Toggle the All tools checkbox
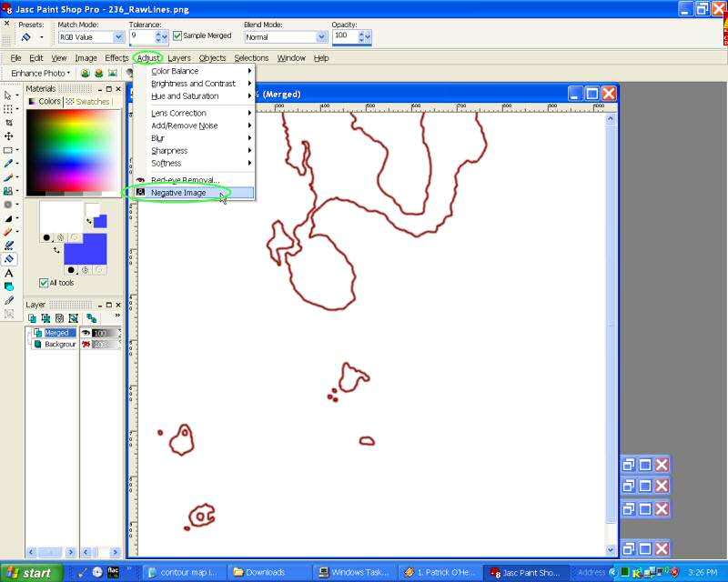 (x=44, y=283)
